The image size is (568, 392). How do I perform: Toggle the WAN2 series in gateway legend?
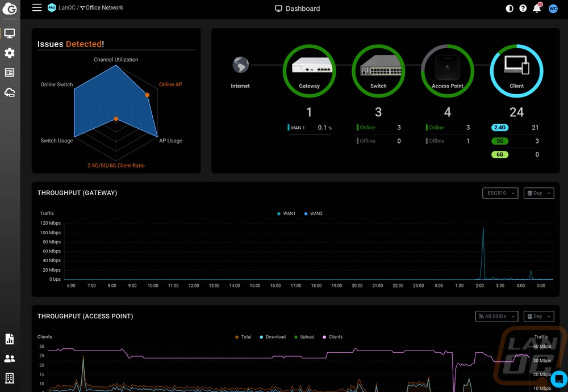(314, 213)
